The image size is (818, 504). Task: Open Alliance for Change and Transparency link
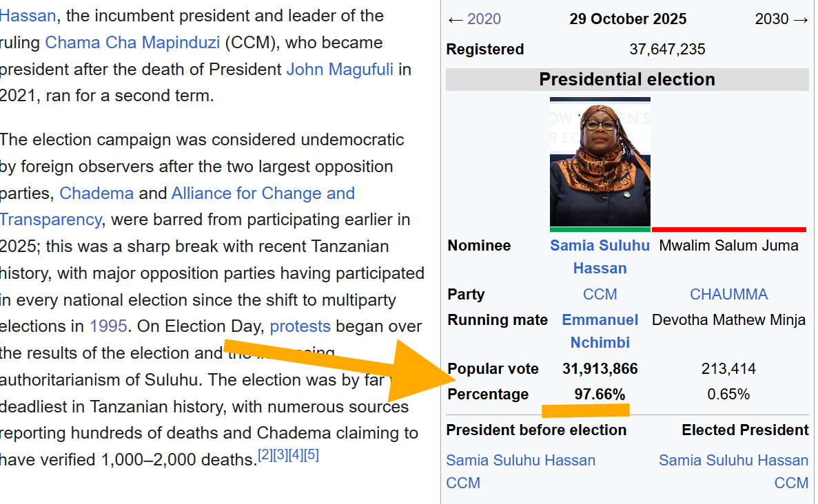[x=263, y=193]
